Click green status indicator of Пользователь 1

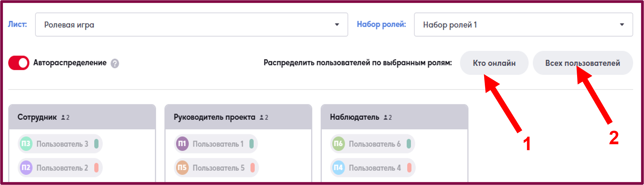coord(251,144)
